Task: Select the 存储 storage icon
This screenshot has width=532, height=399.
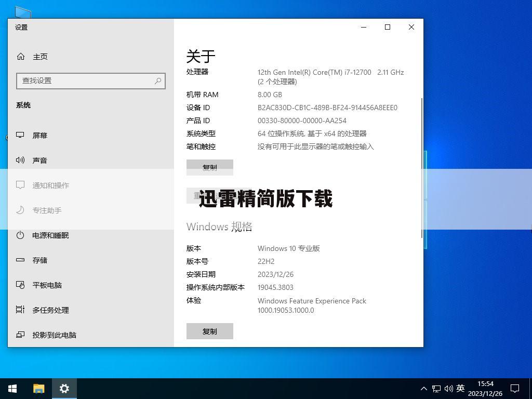Action: [20, 260]
